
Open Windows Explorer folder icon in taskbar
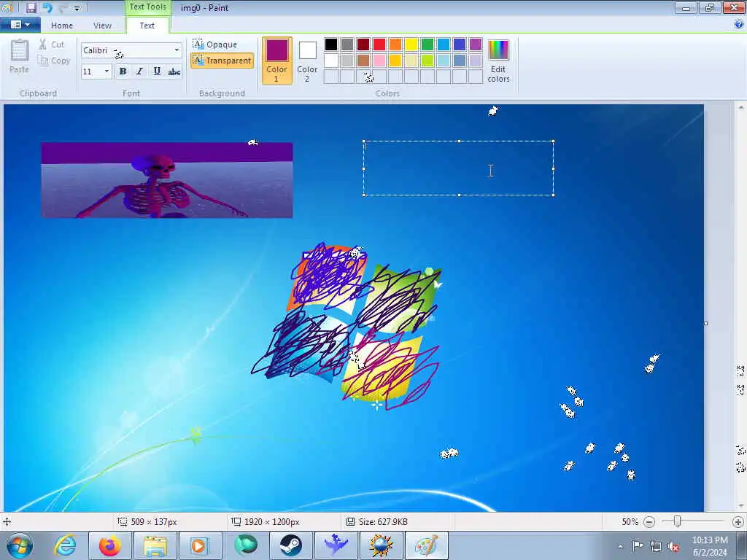point(155,545)
